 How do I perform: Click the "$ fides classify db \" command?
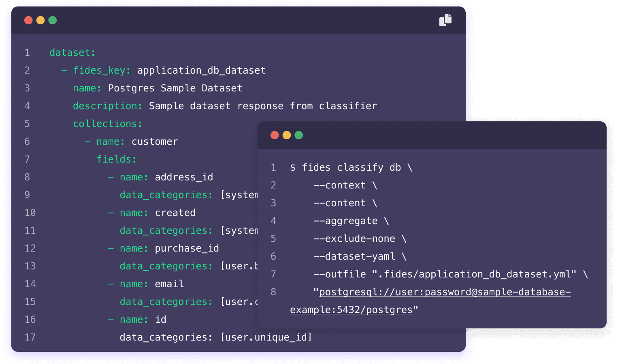[x=351, y=167]
